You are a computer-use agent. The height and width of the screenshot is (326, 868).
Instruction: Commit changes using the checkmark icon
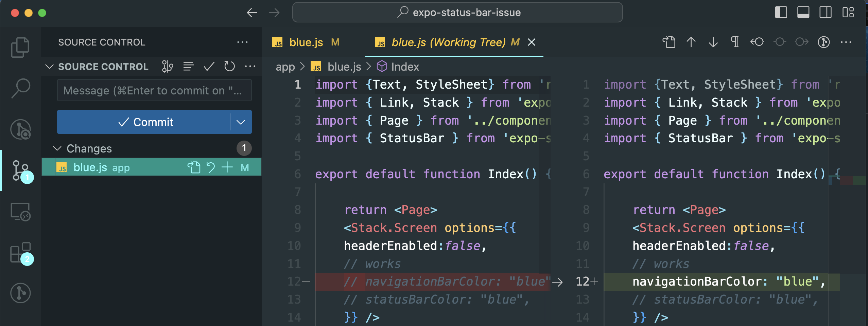[209, 66]
